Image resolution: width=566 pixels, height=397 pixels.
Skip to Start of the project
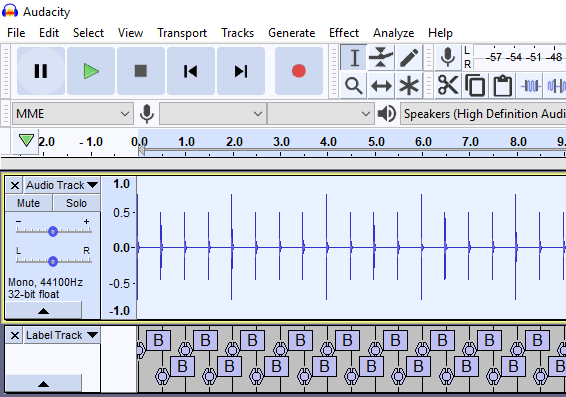(x=191, y=71)
